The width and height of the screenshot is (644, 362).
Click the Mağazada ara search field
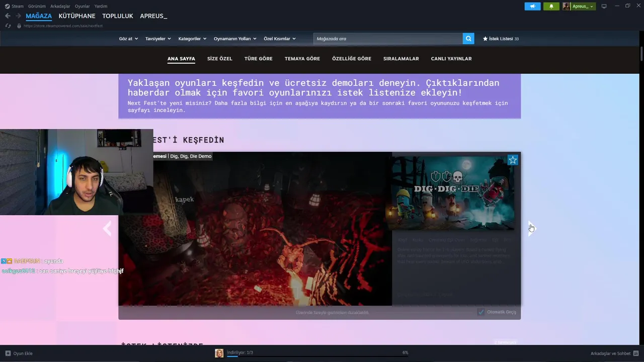tap(388, 38)
